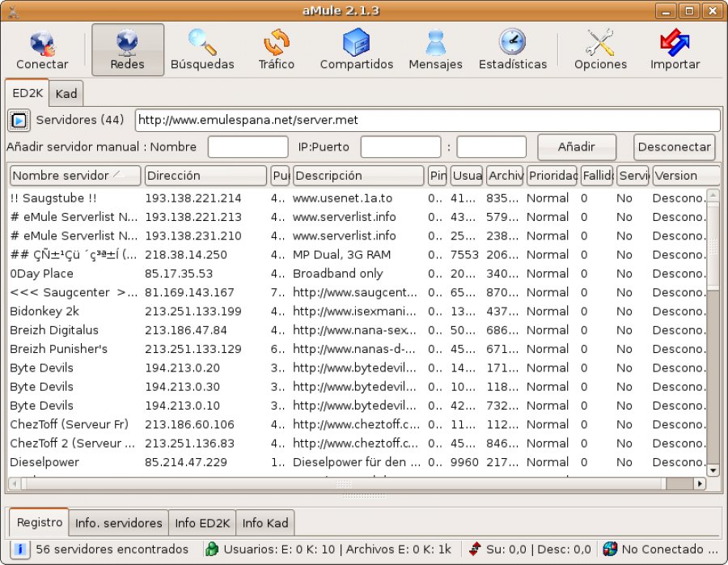Open the Info. servidores tab
This screenshot has width=728, height=565.
[119, 523]
